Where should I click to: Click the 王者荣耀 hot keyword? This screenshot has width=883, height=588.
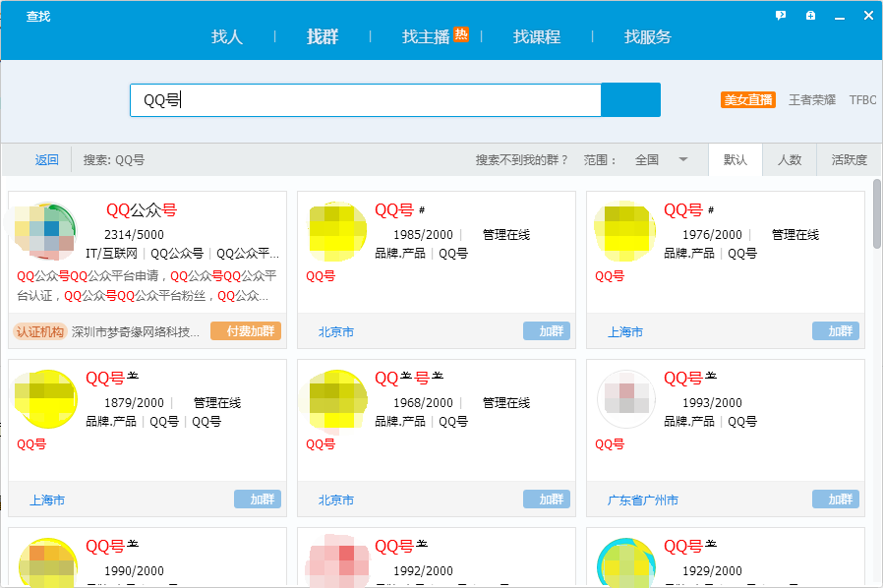point(812,99)
